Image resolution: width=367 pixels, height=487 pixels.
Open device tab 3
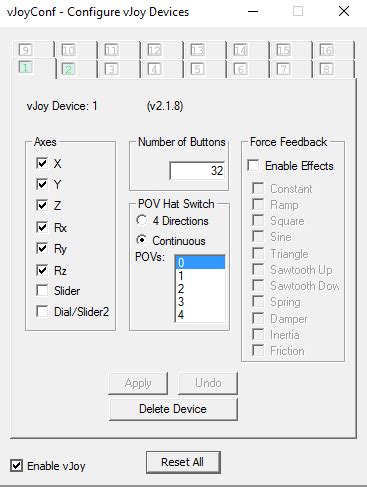(x=119, y=69)
